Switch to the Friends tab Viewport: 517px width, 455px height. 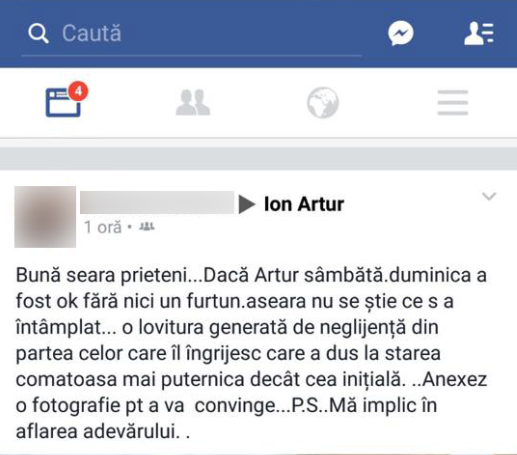point(193,102)
